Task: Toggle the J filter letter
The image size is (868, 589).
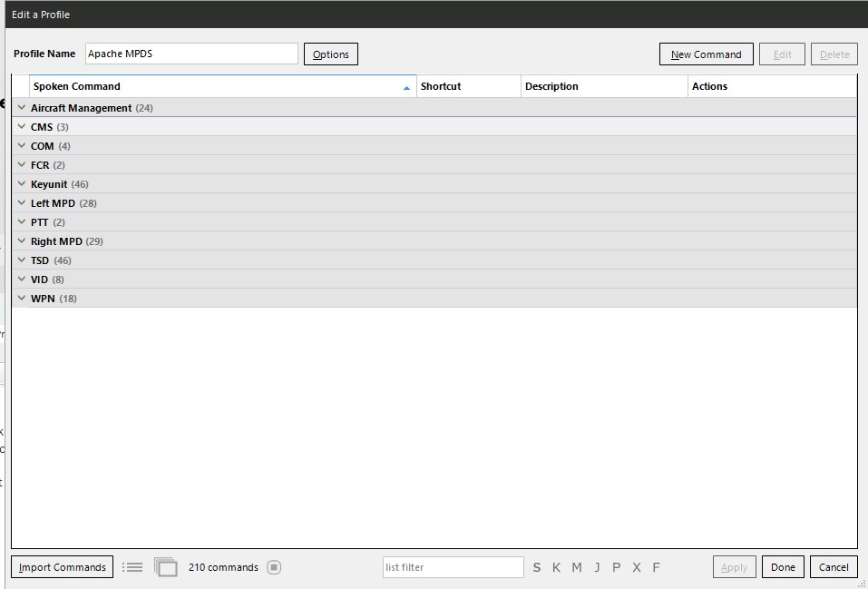Action: [597, 567]
